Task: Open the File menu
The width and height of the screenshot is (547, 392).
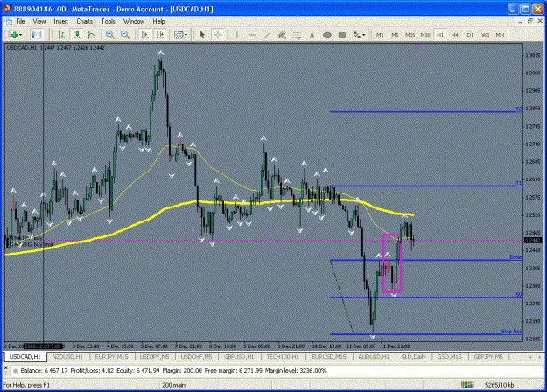Action: click(21, 21)
